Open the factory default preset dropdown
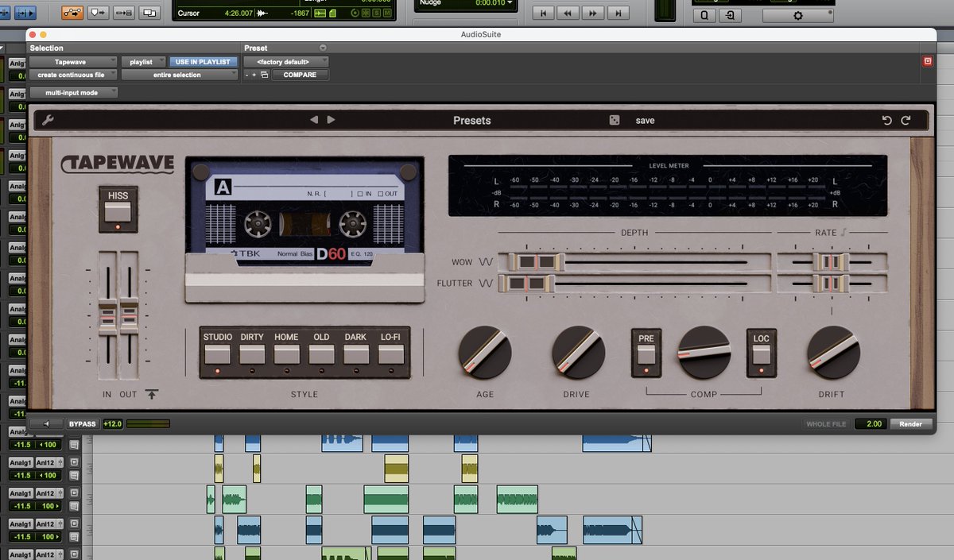The height and width of the screenshot is (560, 954). (x=285, y=61)
